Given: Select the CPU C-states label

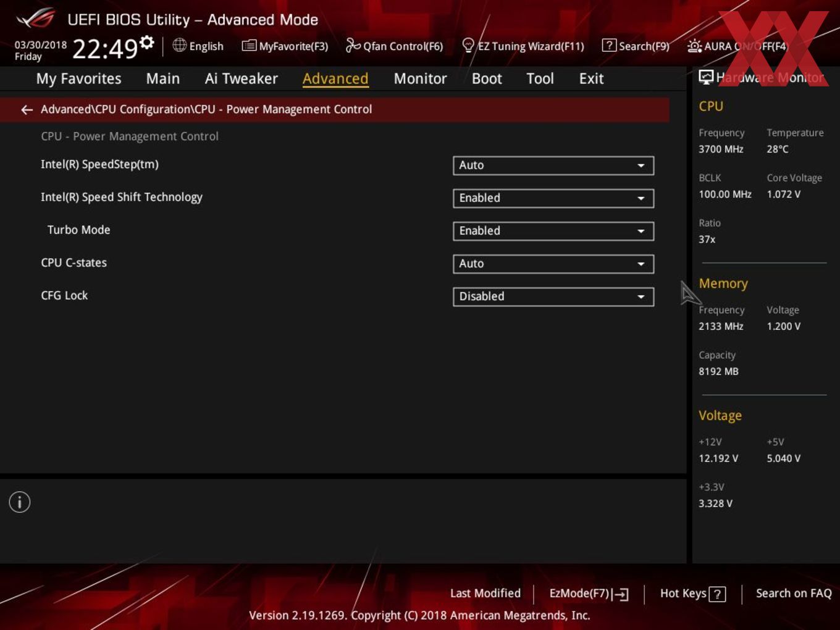Looking at the screenshot, I should (x=73, y=262).
